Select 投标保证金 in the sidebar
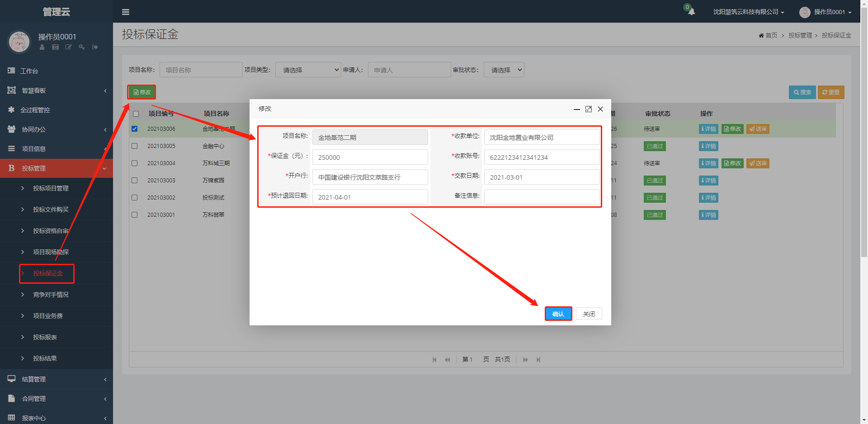Viewport: 868px width, 424px height. click(x=47, y=273)
